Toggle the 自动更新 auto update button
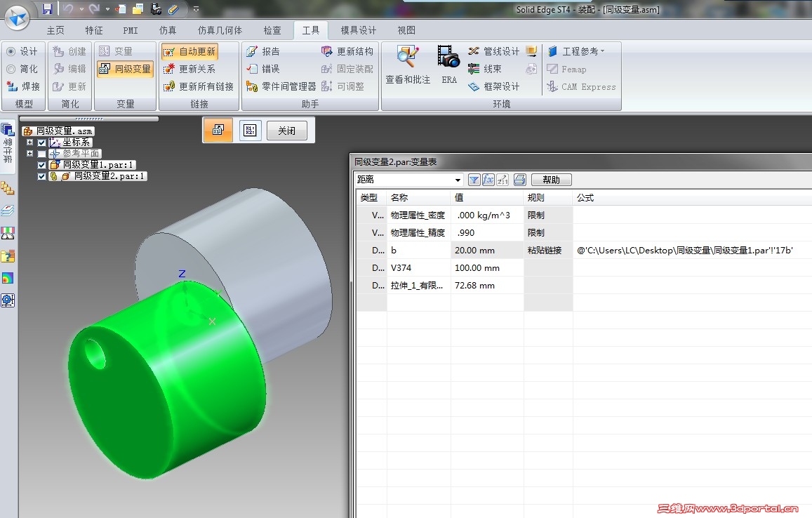812x518 pixels. 189,51
